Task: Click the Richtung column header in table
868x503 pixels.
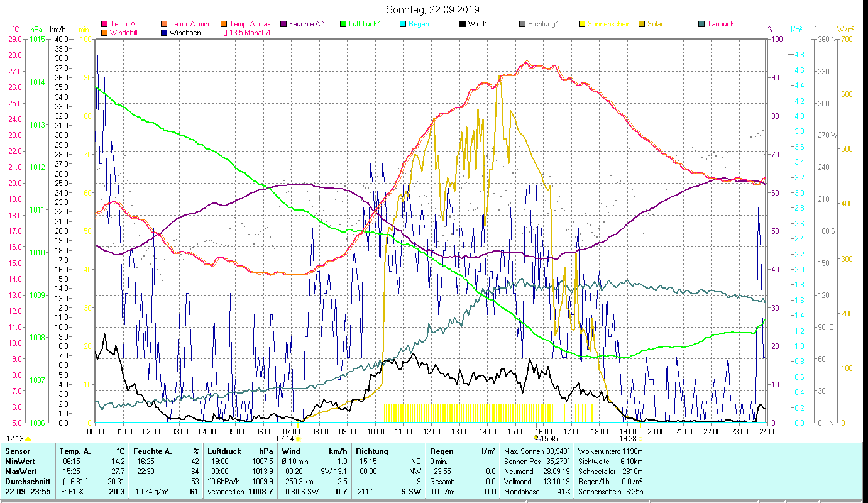Action: pyautogui.click(x=372, y=451)
